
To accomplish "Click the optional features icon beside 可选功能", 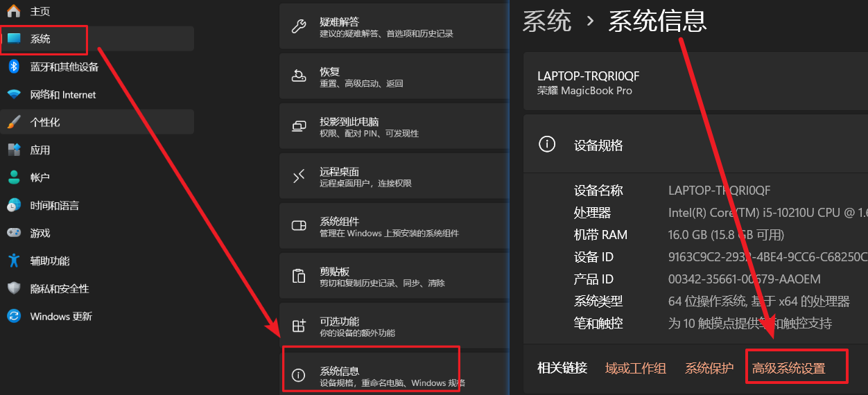I will click(x=299, y=326).
